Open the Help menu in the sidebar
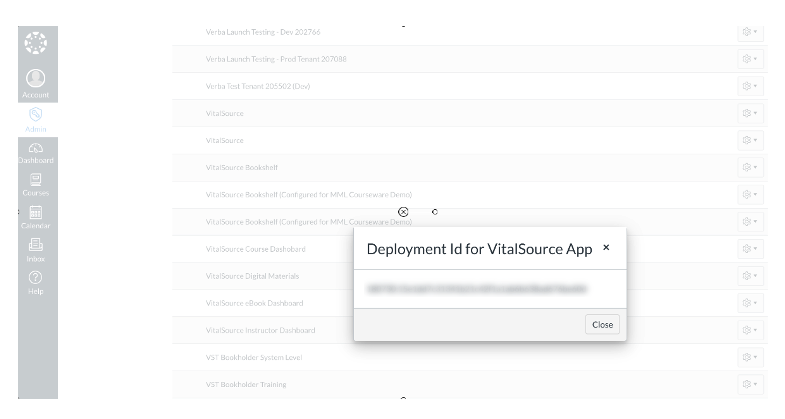 (x=36, y=283)
